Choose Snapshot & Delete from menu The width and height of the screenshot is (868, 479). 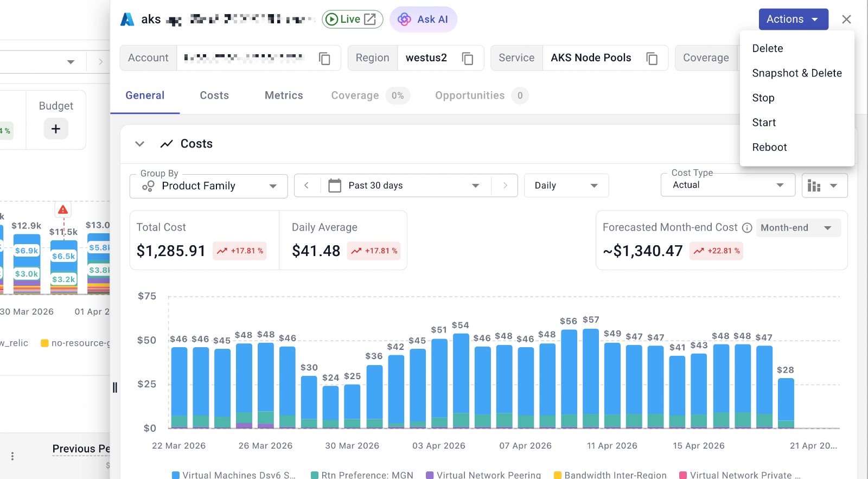click(x=797, y=73)
